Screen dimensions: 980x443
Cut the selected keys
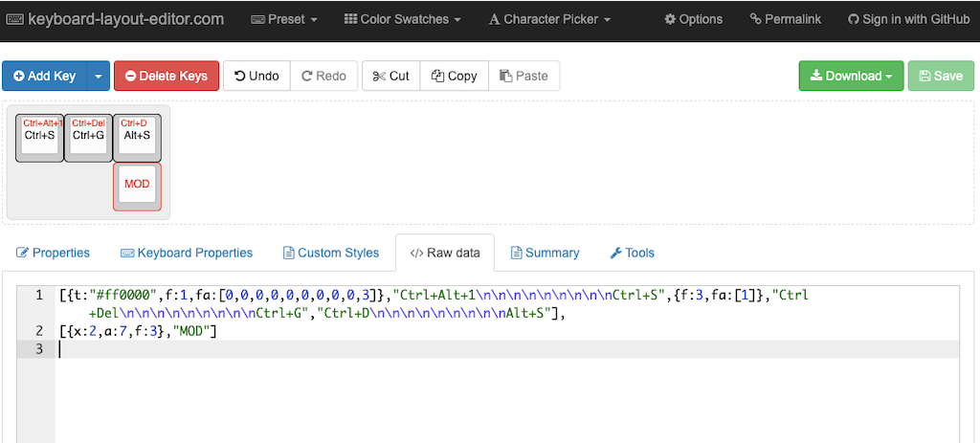(x=390, y=76)
